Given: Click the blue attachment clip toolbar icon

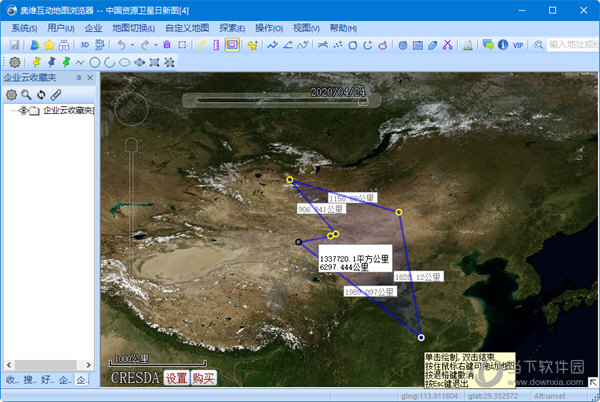Looking at the screenshot, I should tap(433, 45).
